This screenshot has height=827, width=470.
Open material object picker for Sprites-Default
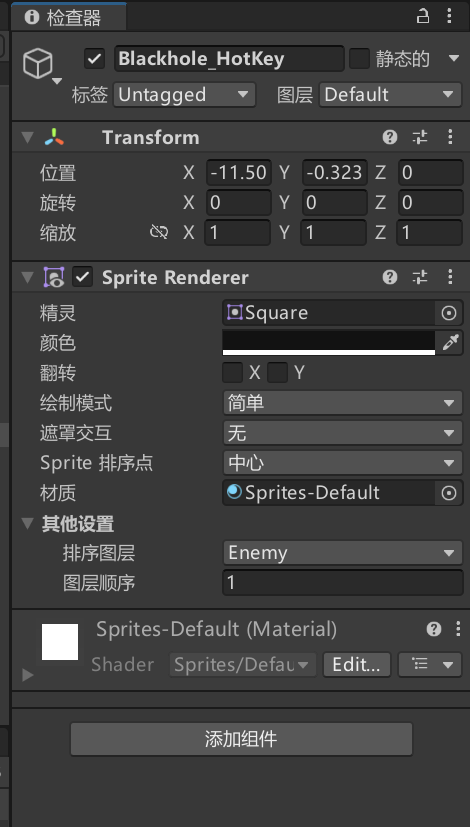tap(449, 493)
